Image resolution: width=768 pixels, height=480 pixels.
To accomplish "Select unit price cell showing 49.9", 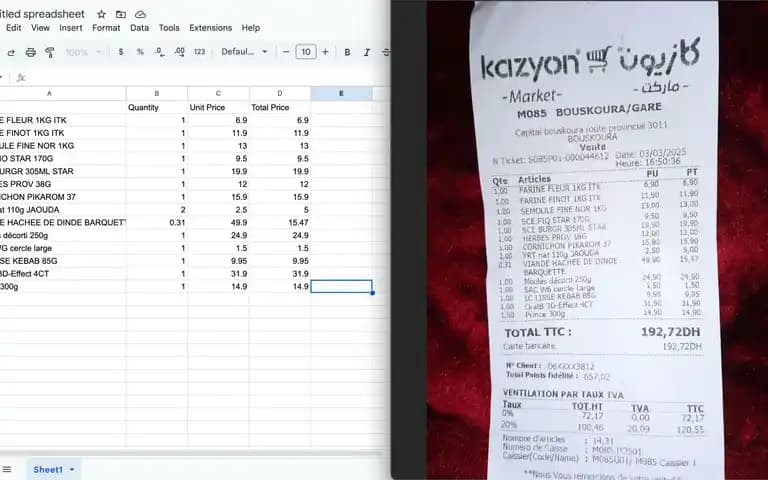I will tap(218, 222).
